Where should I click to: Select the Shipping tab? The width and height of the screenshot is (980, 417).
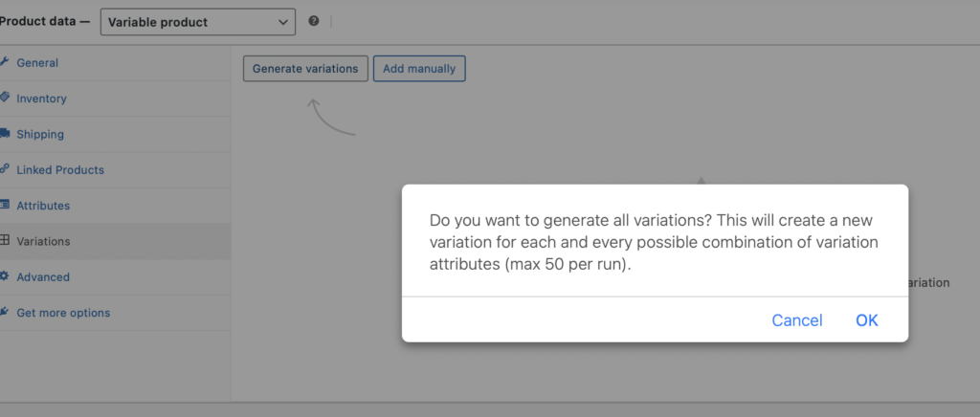[40, 135]
